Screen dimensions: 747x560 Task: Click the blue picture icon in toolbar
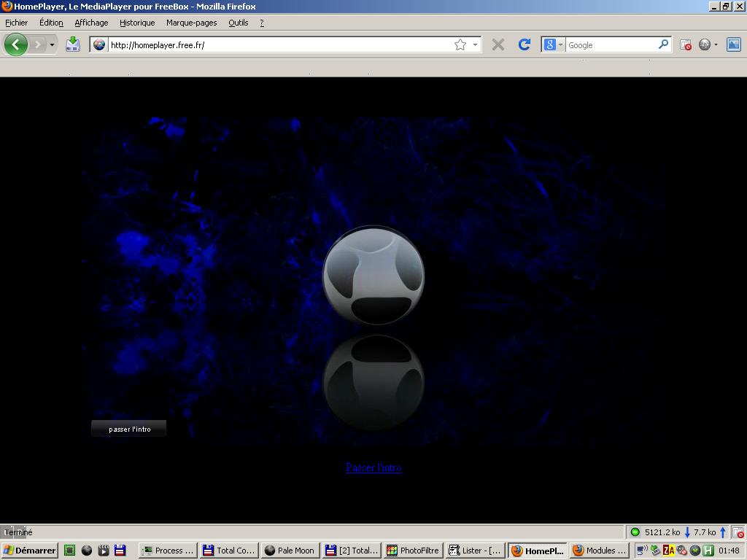pos(734,44)
